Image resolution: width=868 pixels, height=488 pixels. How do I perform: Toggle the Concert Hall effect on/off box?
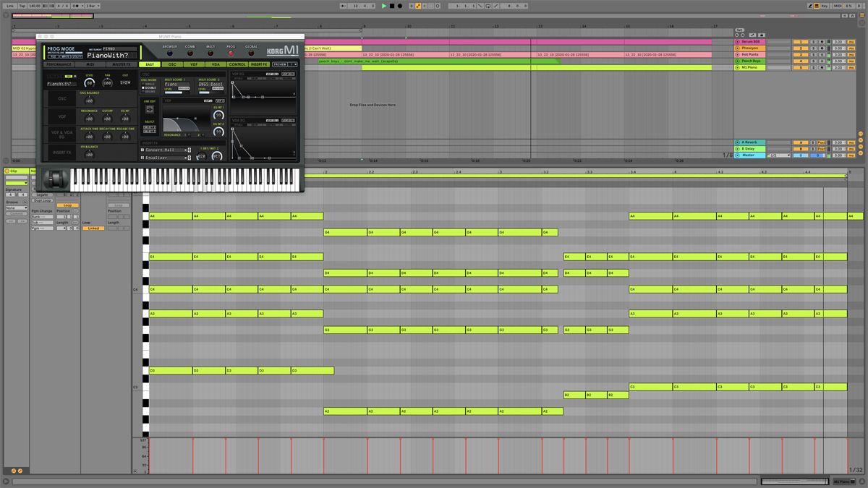[142, 150]
